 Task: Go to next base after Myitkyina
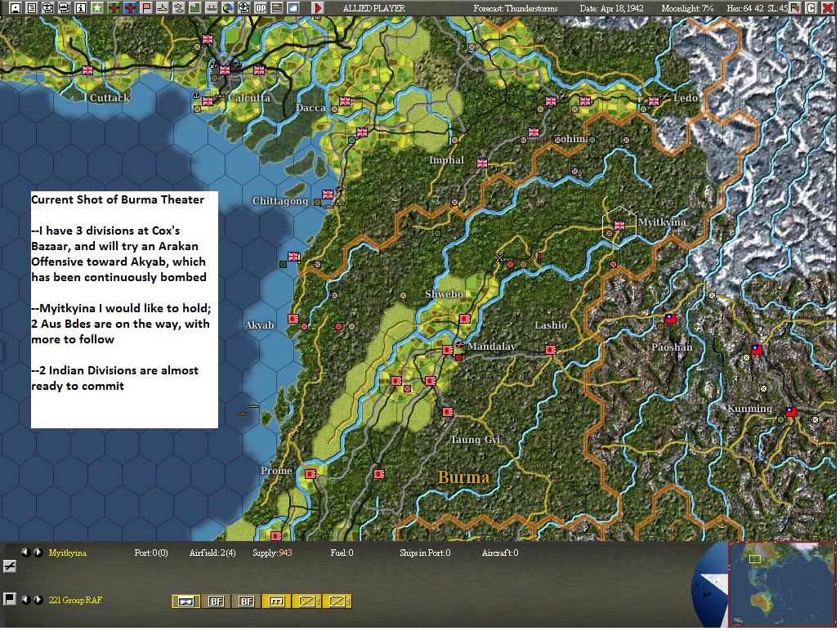coord(38,553)
